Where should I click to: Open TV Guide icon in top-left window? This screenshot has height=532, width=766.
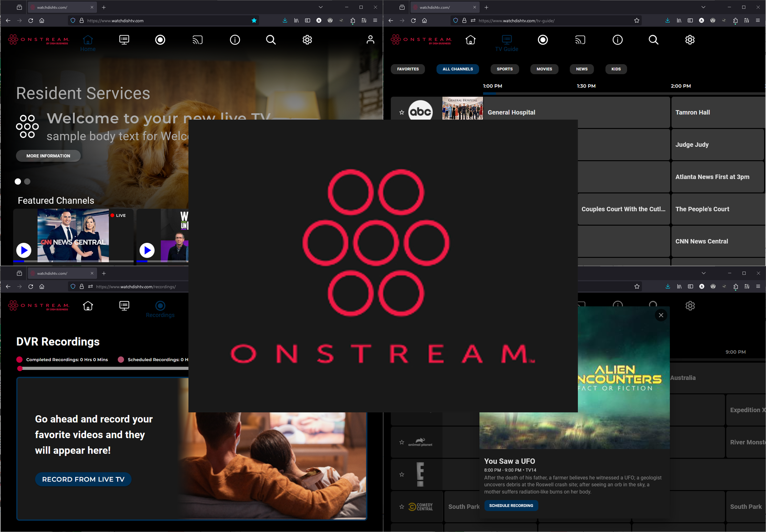[x=124, y=40]
